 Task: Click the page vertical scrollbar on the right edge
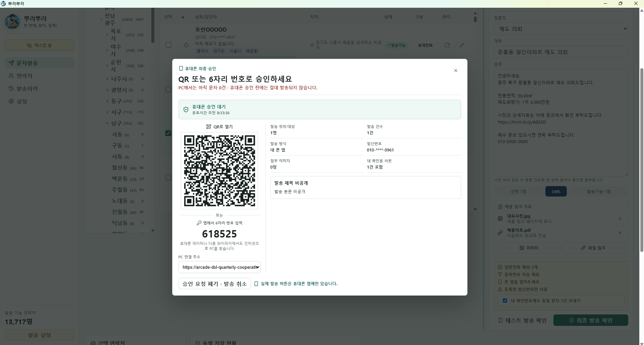[x=642, y=160]
